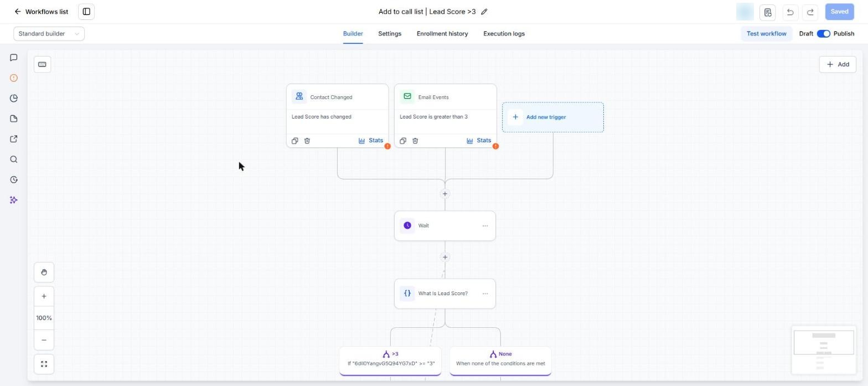
Task: Open the version history clock sidebar icon
Action: pos(14,179)
